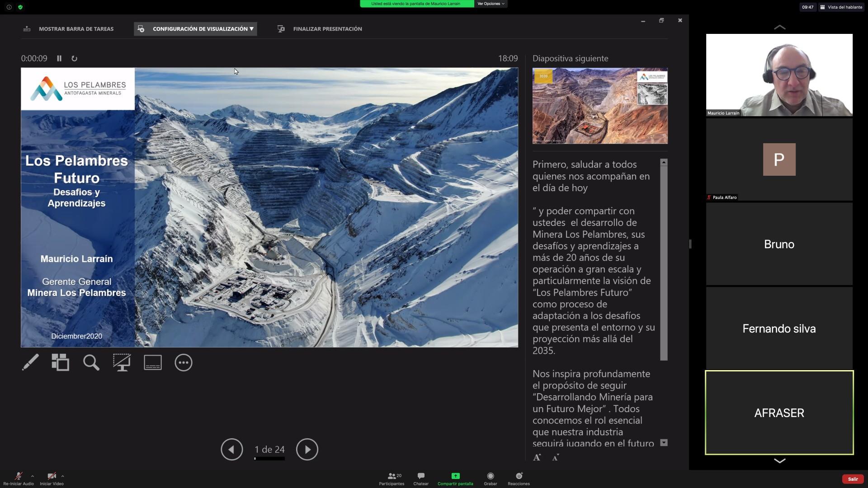
Task: Restart the presentation timer
Action: click(x=75, y=58)
